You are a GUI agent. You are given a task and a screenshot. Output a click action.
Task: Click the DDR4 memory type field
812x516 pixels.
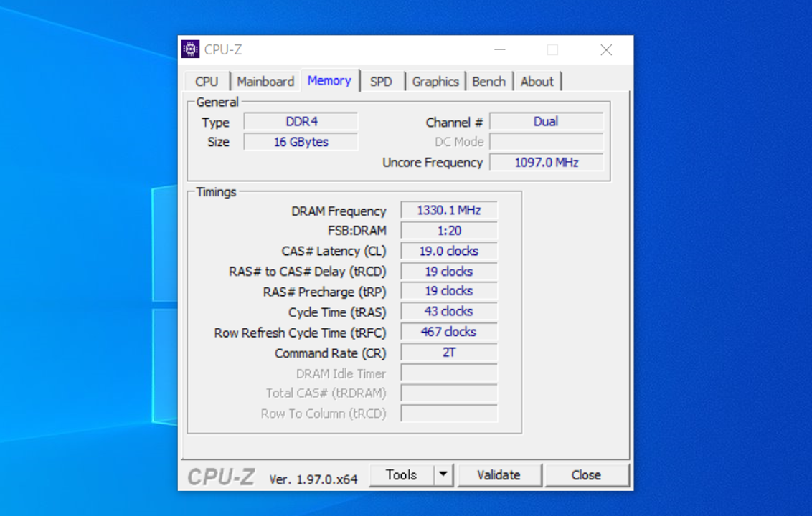(x=301, y=122)
